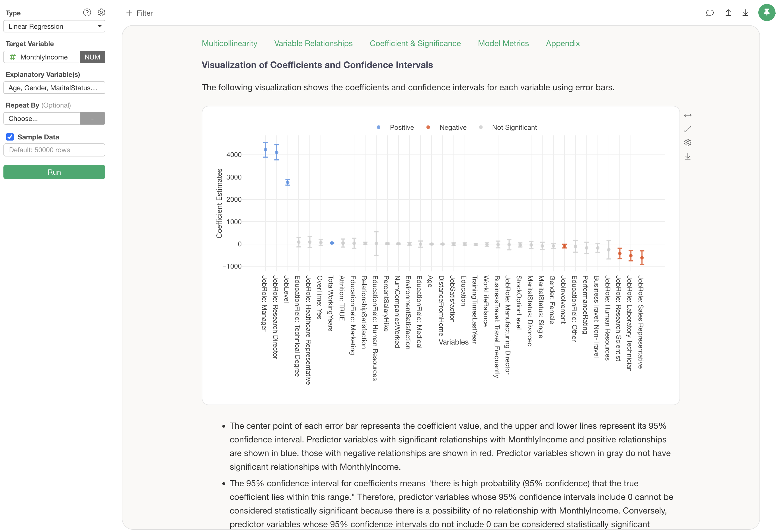Click the BusinessTravel: Travel_Frequently axis label

[x=497, y=327]
